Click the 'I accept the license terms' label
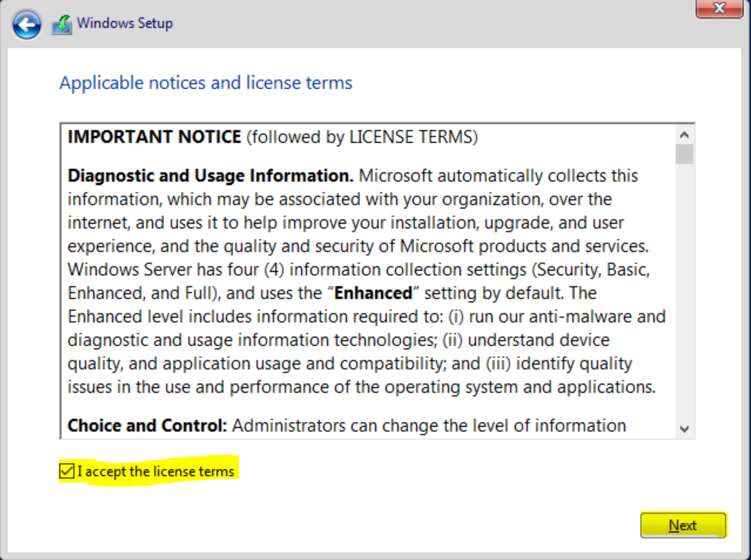The width and height of the screenshot is (751, 560). coord(156,471)
